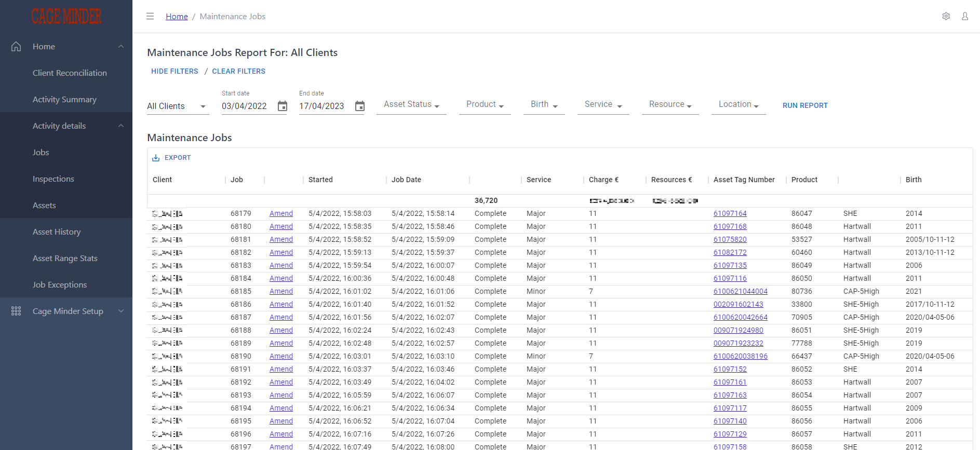Click Amend link for job 68185
Image resolution: width=980 pixels, height=450 pixels.
click(281, 291)
